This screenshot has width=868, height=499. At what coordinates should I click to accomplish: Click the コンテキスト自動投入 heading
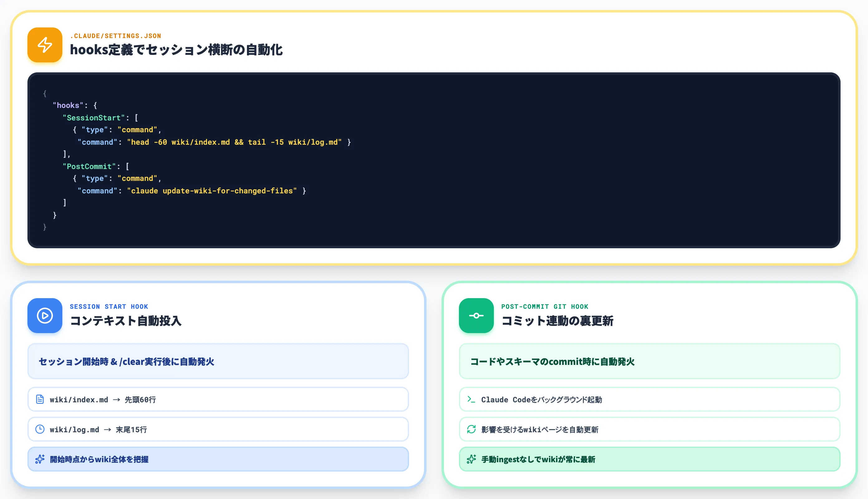pyautogui.click(x=126, y=321)
